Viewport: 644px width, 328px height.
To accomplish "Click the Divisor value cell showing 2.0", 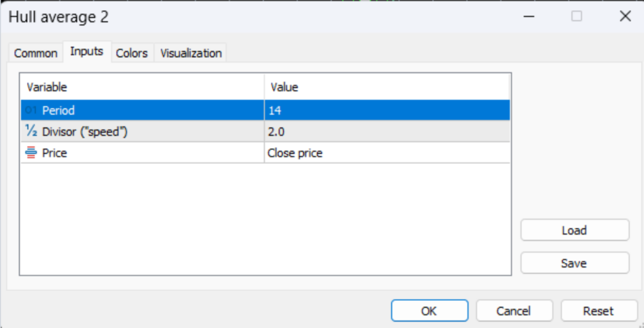I will (386, 132).
